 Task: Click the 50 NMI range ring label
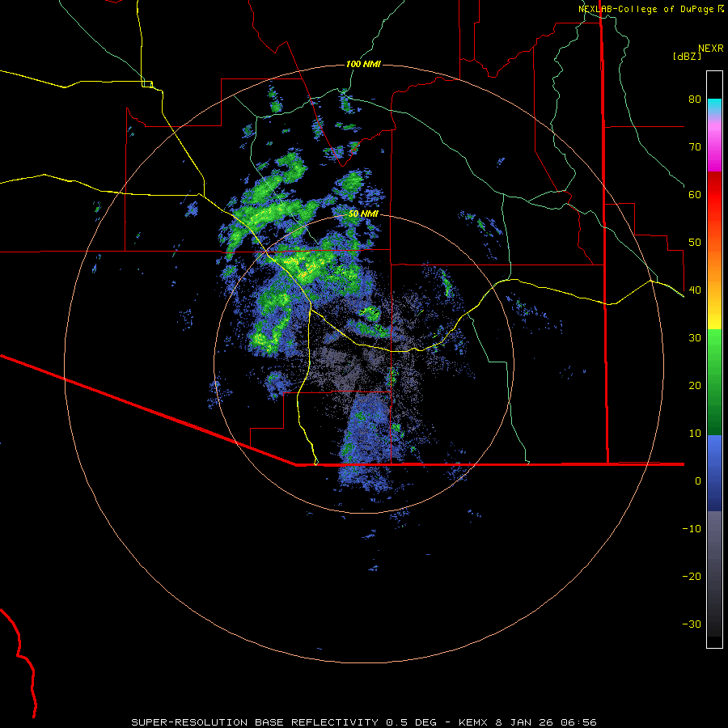pyautogui.click(x=363, y=214)
